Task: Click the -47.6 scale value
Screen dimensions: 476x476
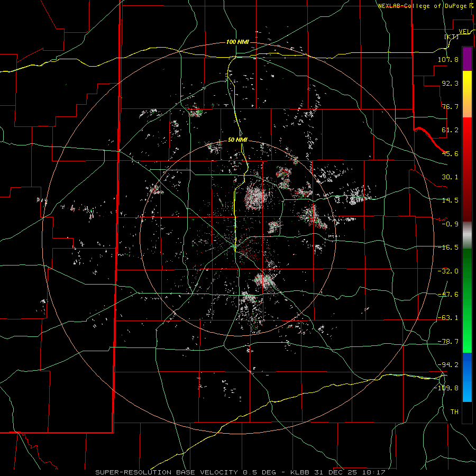Action: (448, 295)
